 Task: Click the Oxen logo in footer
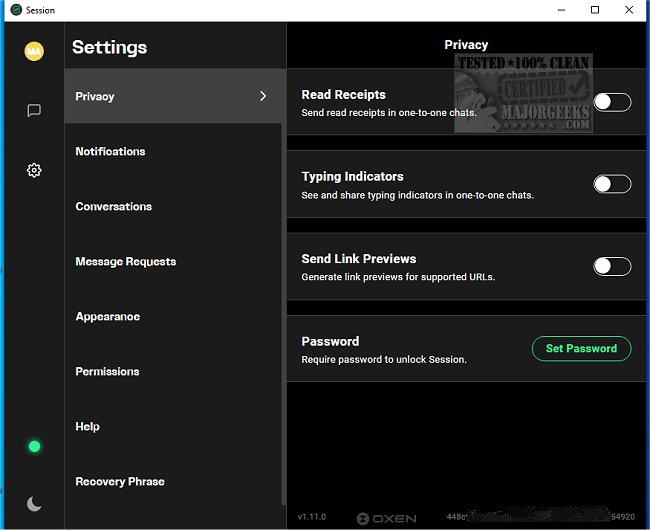[x=386, y=518]
